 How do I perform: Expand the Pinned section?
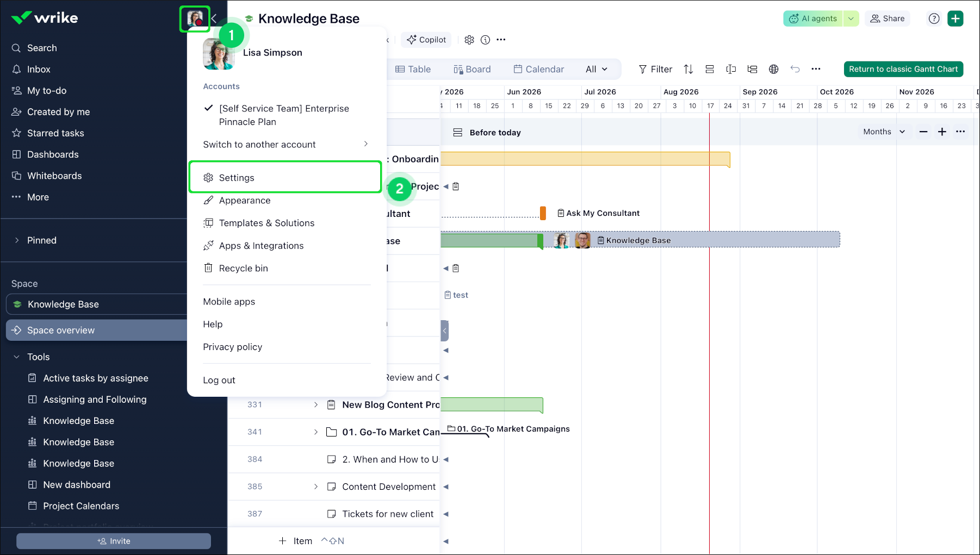click(x=17, y=240)
